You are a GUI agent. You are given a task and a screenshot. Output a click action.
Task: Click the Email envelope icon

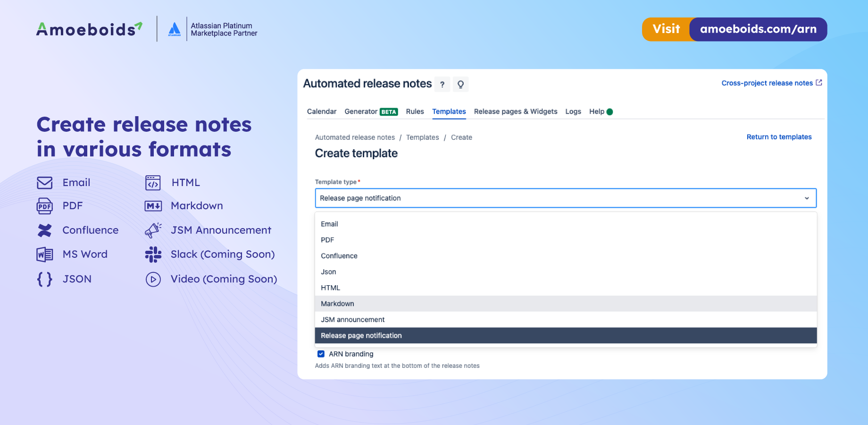point(45,182)
